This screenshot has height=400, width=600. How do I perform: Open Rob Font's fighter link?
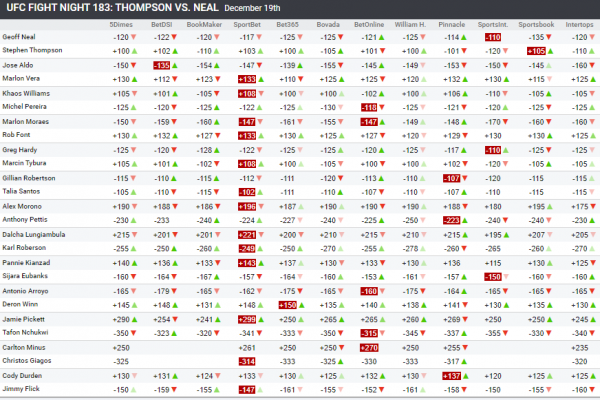[x=16, y=135]
